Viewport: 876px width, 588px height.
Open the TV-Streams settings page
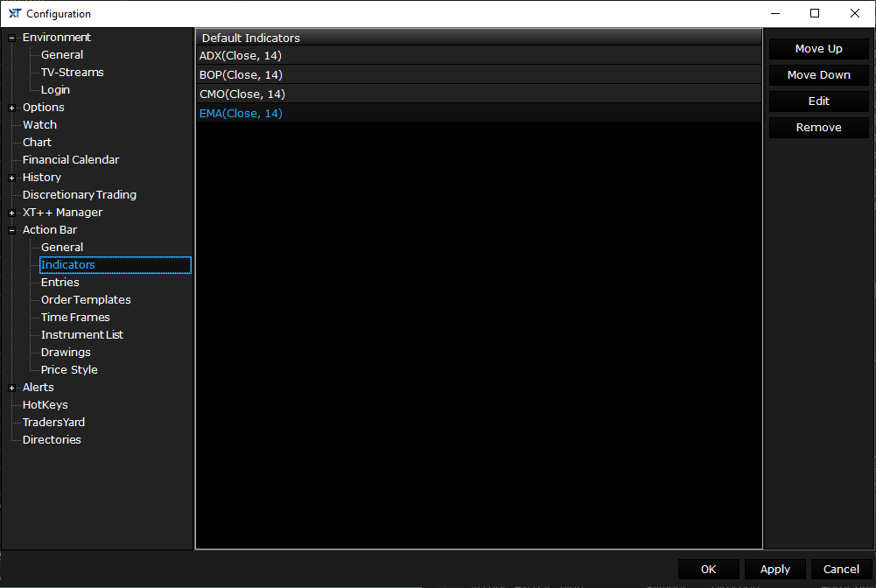coord(72,73)
